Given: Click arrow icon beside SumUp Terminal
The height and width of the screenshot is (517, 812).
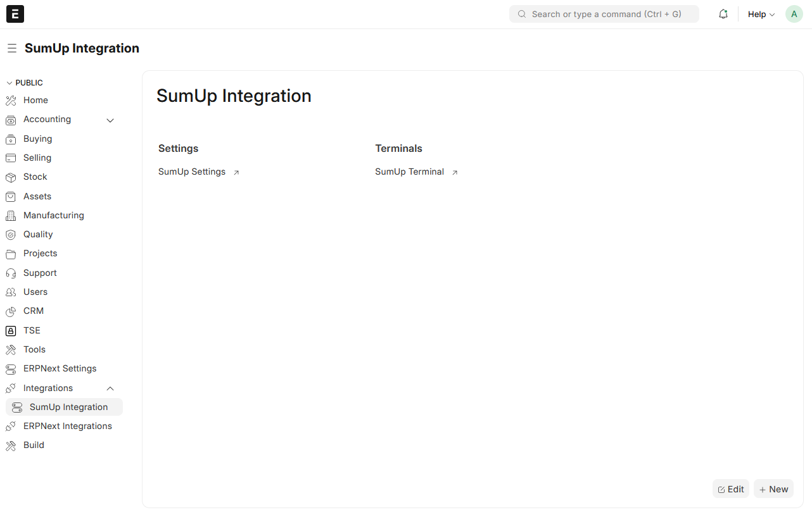Looking at the screenshot, I should coord(454,172).
